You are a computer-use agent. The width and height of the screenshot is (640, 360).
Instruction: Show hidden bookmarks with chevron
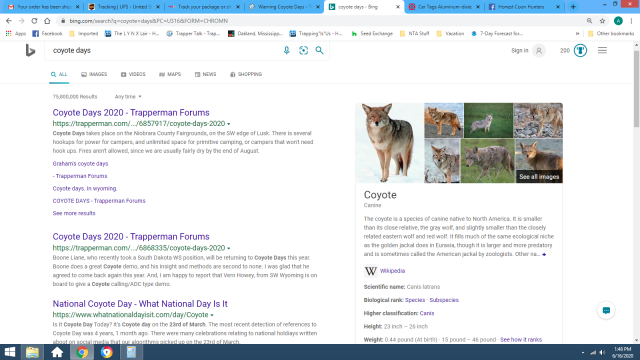(577, 33)
